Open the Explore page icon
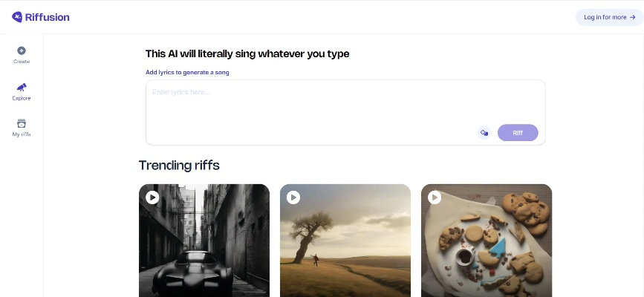 tap(22, 88)
